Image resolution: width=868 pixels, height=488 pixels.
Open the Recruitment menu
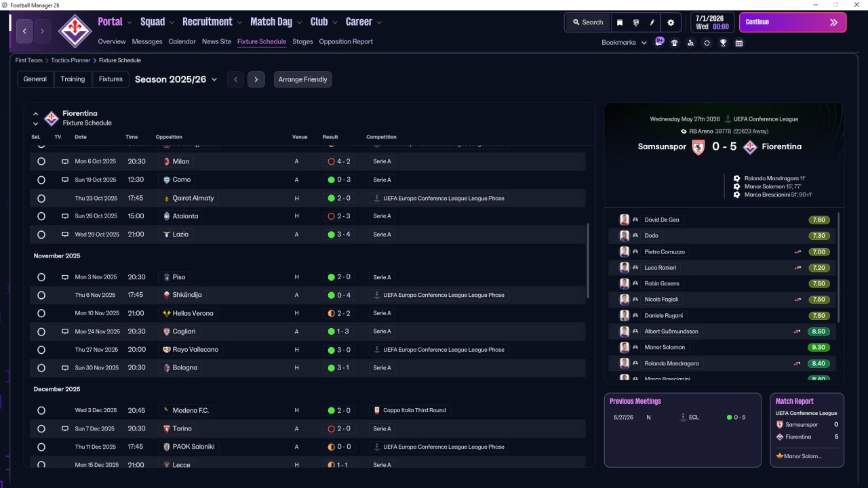[212, 22]
